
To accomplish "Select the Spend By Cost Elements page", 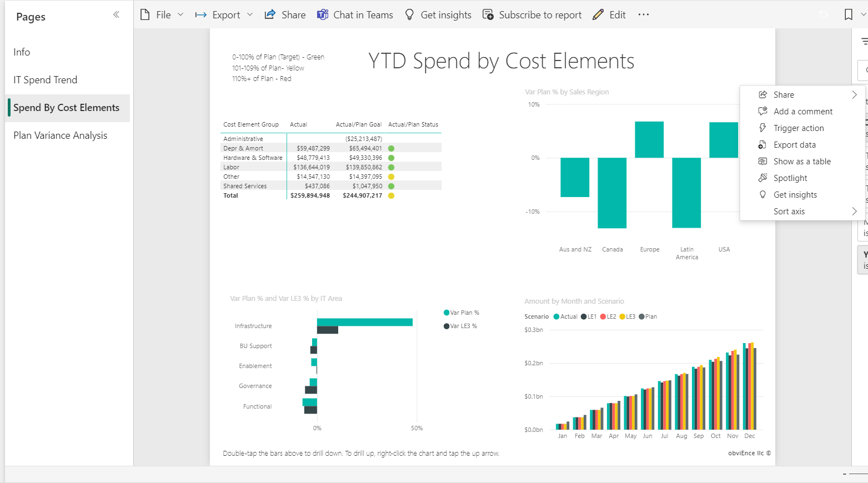I will click(x=68, y=108).
